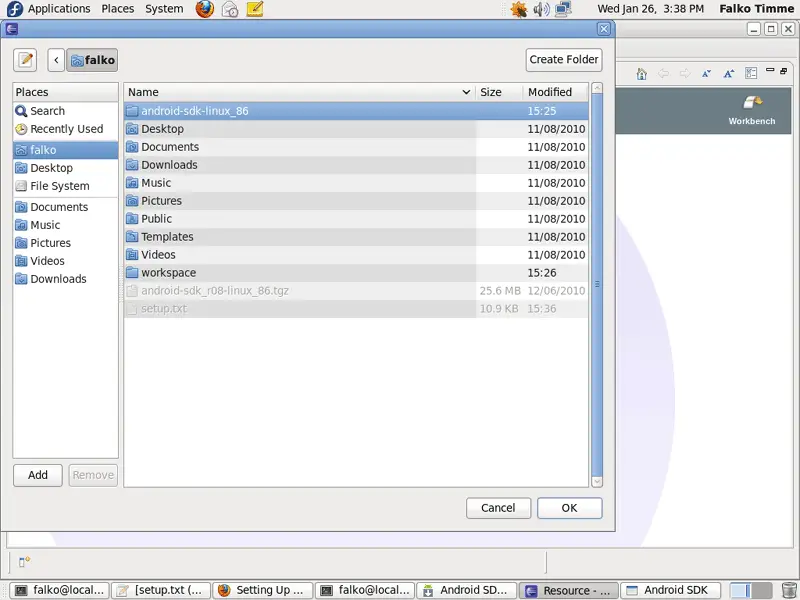
Task: Launch Firefox from the top panel
Action: [x=205, y=9]
